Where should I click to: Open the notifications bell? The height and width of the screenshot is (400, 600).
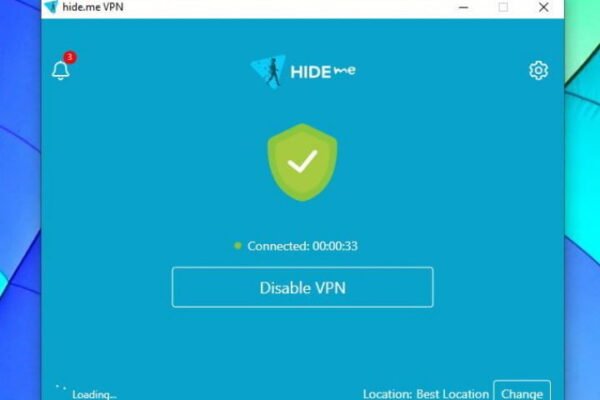(60, 70)
